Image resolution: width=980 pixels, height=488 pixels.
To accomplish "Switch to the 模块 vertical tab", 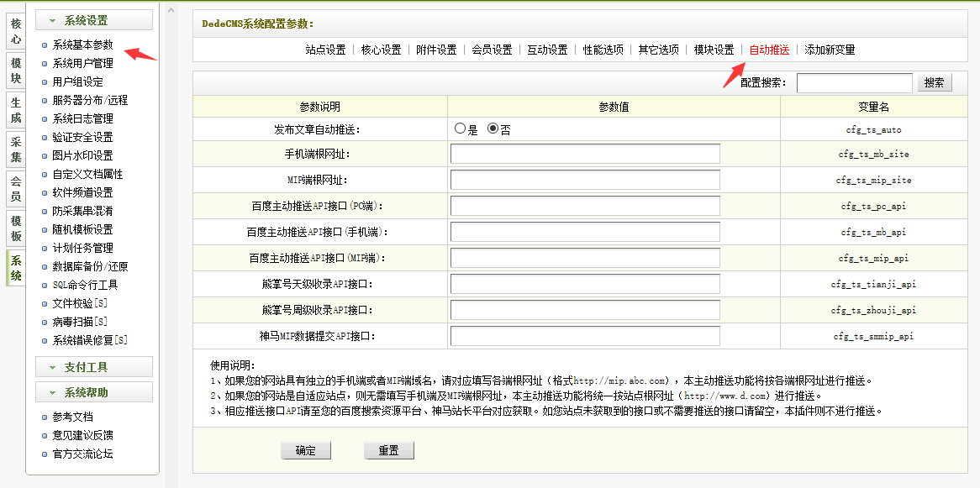I will click(x=16, y=70).
